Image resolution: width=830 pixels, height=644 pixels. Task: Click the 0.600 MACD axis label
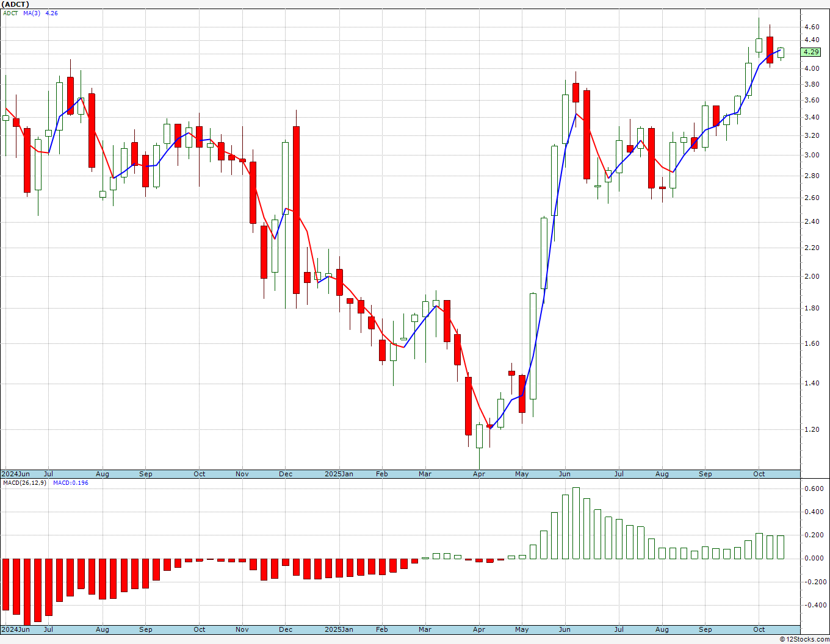pyautogui.click(x=813, y=488)
